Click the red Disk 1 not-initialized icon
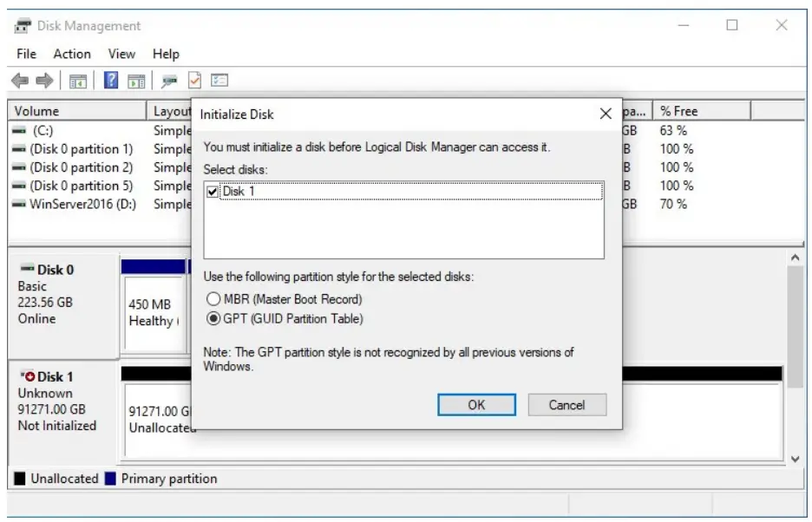The width and height of the screenshot is (812, 522). click(28, 376)
